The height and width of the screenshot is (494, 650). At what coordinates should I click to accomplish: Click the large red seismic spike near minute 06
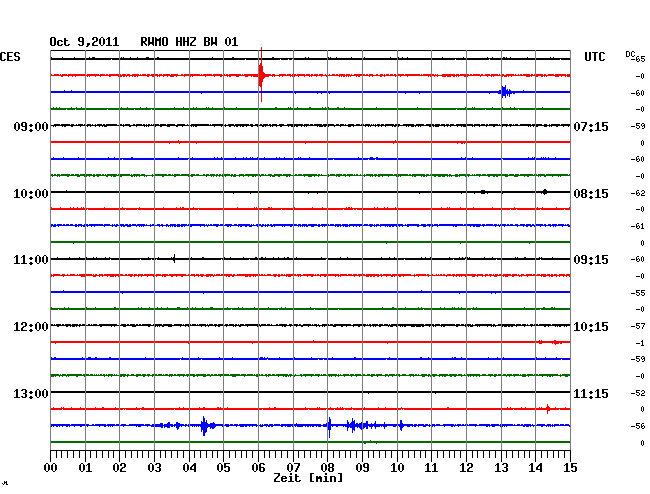261,75
